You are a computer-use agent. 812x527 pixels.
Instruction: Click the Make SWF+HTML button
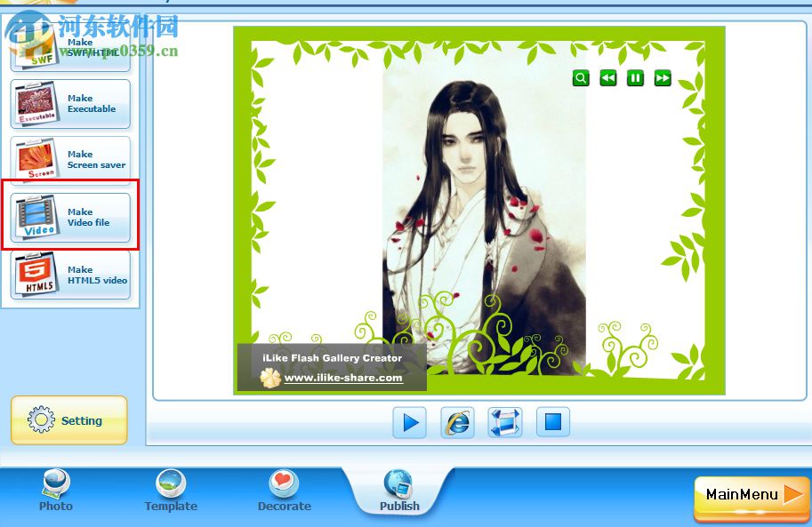click(x=70, y=49)
